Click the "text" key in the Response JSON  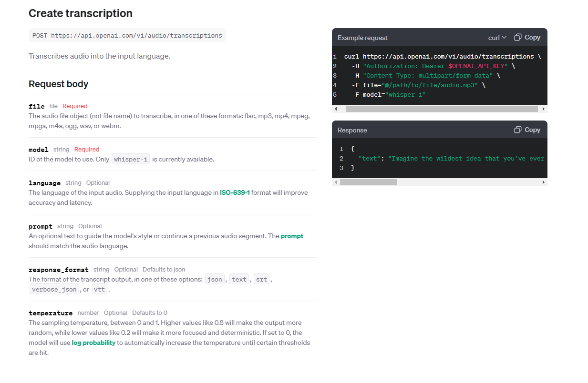pos(370,159)
